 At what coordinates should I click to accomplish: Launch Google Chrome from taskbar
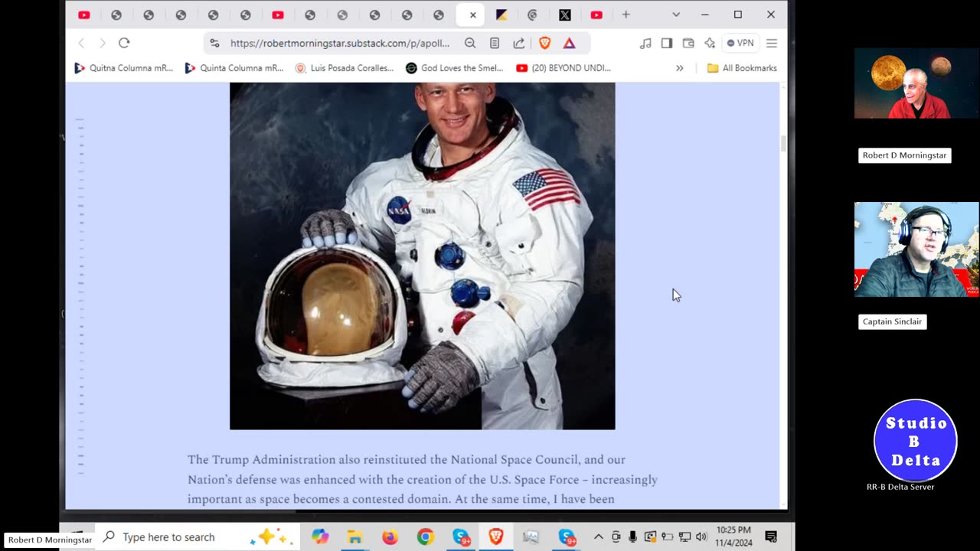pos(425,537)
